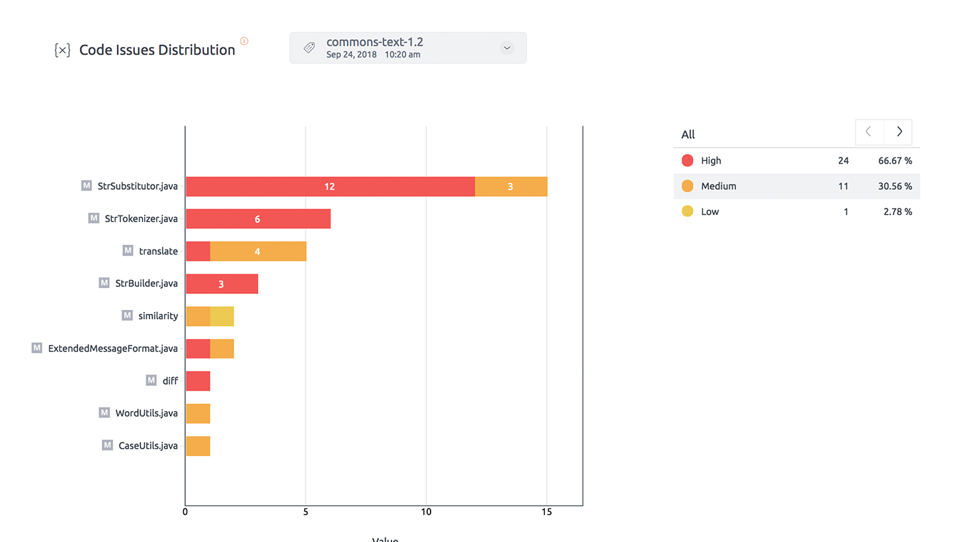The height and width of the screenshot is (542, 980).
Task: Go to previous legend page arrow
Action: [869, 132]
